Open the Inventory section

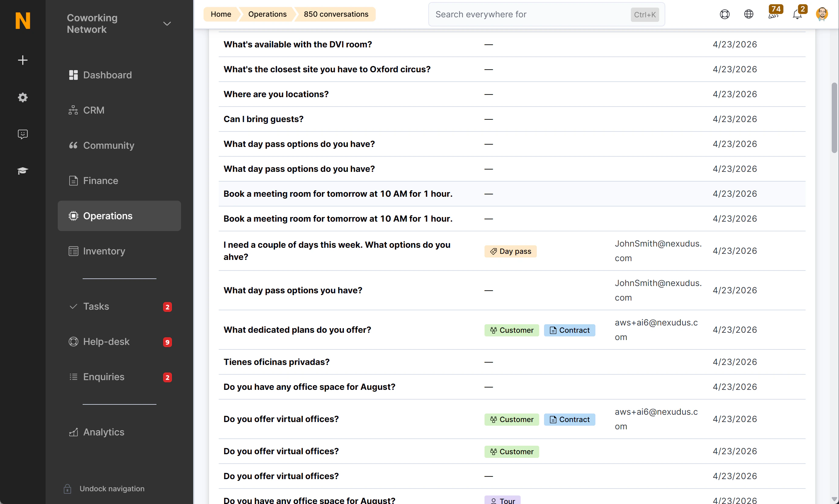click(x=104, y=251)
